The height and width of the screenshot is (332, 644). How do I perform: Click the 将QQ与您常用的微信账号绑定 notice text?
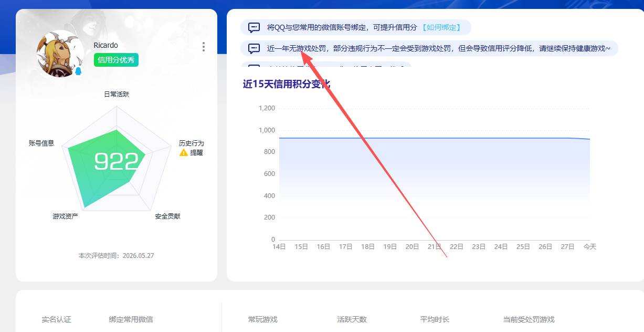342,27
